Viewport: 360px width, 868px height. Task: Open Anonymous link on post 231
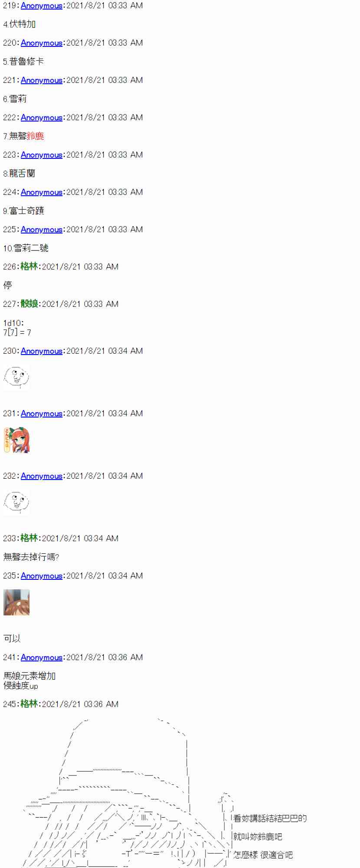point(42,414)
